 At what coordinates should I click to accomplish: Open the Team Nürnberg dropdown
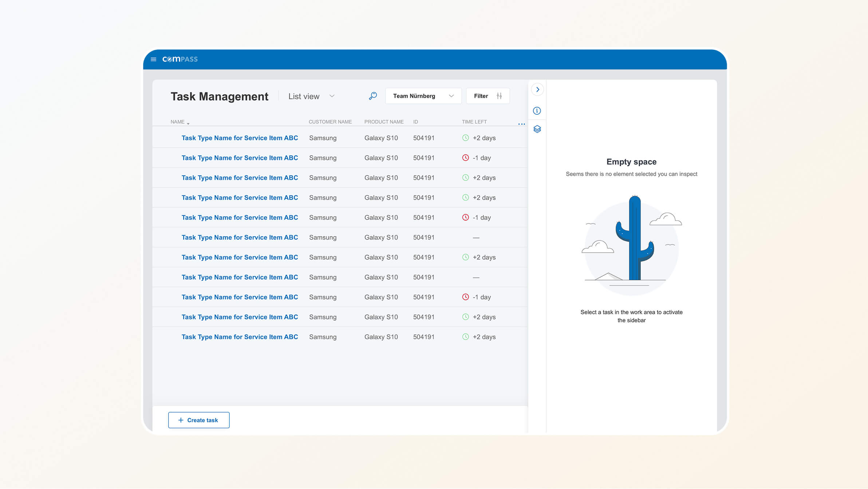[423, 96]
